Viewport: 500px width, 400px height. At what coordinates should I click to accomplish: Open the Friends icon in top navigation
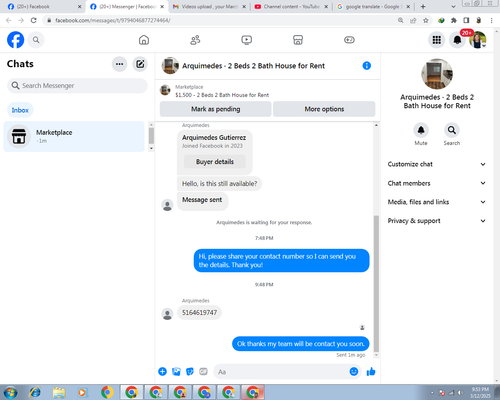pos(195,40)
